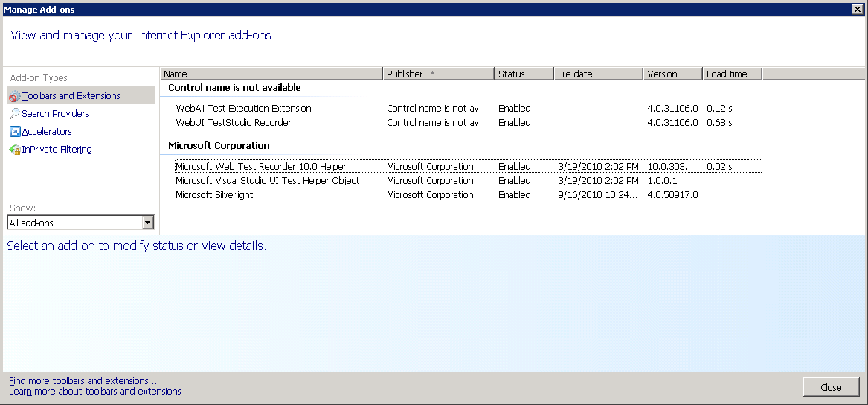Sort by Version column header
This screenshot has width=868, height=405.
click(673, 74)
